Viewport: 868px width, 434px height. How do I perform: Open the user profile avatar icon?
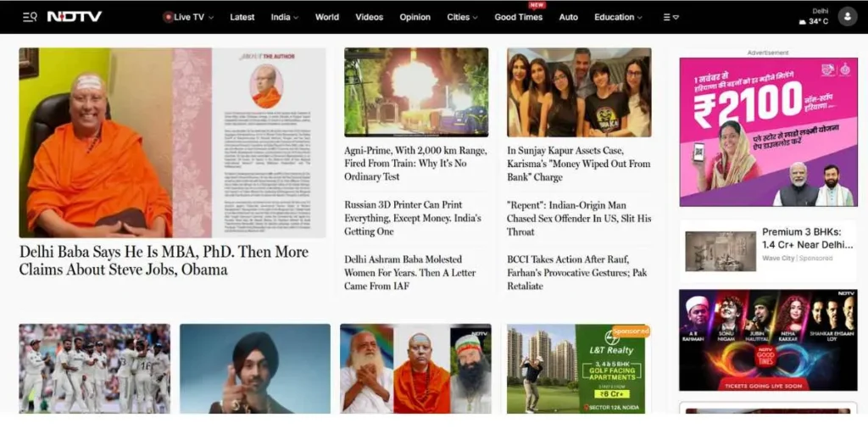847,17
